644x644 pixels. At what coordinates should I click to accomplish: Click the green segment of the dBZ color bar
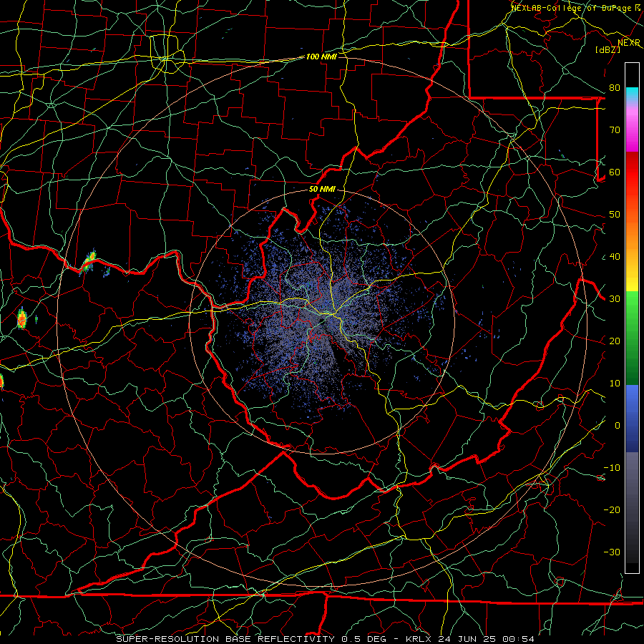click(x=632, y=338)
